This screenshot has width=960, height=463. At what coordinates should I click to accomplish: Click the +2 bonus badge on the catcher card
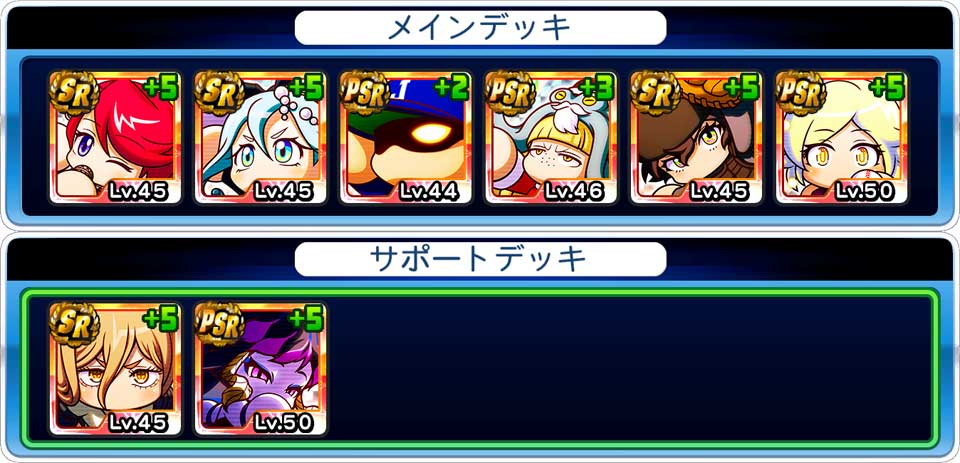click(x=451, y=89)
